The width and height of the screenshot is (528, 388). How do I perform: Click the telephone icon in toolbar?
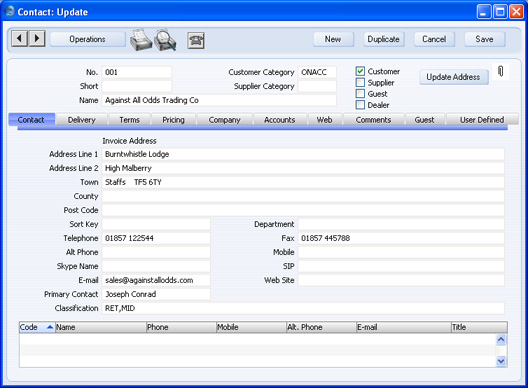point(196,40)
